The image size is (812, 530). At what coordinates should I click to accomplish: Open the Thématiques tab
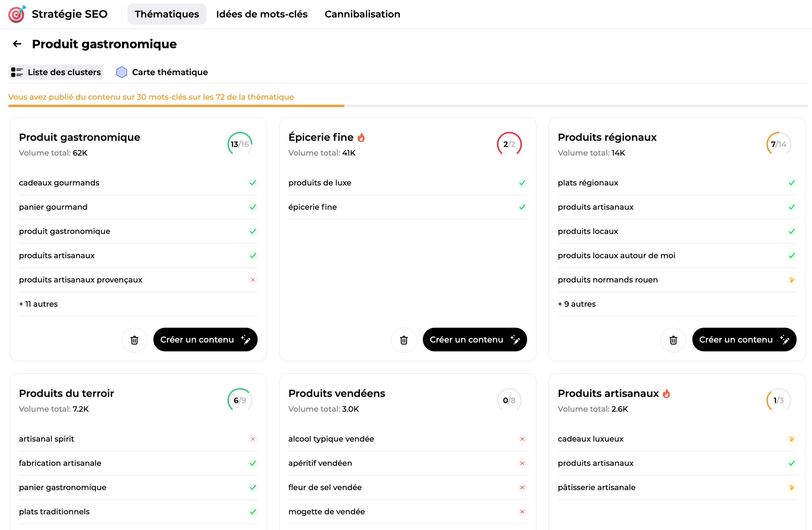pos(166,14)
